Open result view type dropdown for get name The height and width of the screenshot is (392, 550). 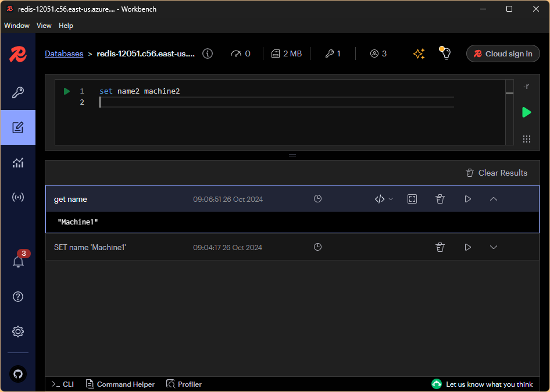tap(384, 199)
